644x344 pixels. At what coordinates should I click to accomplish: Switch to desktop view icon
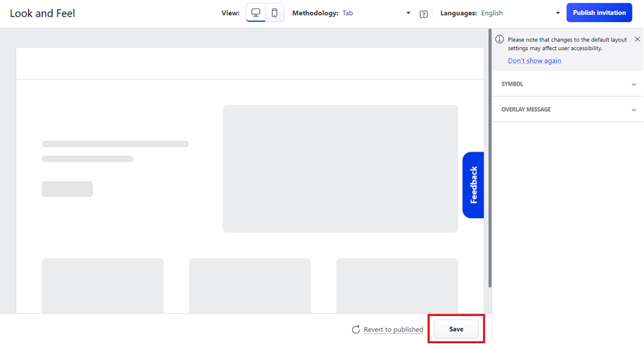tap(255, 13)
